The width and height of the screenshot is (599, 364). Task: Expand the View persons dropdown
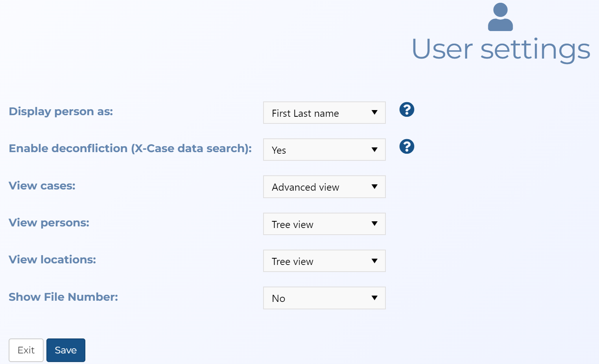pyautogui.click(x=324, y=224)
